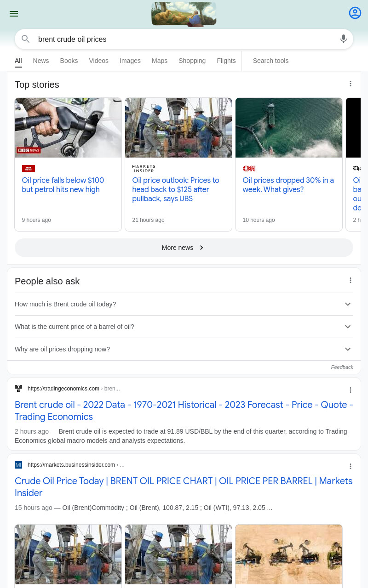Open the user account profile icon
Image resolution: width=368 pixels, height=588 pixels.
coord(355,13)
